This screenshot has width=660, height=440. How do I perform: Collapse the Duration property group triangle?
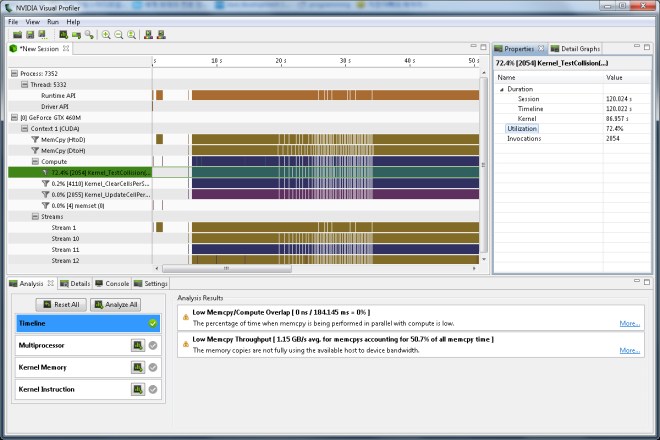coord(502,89)
